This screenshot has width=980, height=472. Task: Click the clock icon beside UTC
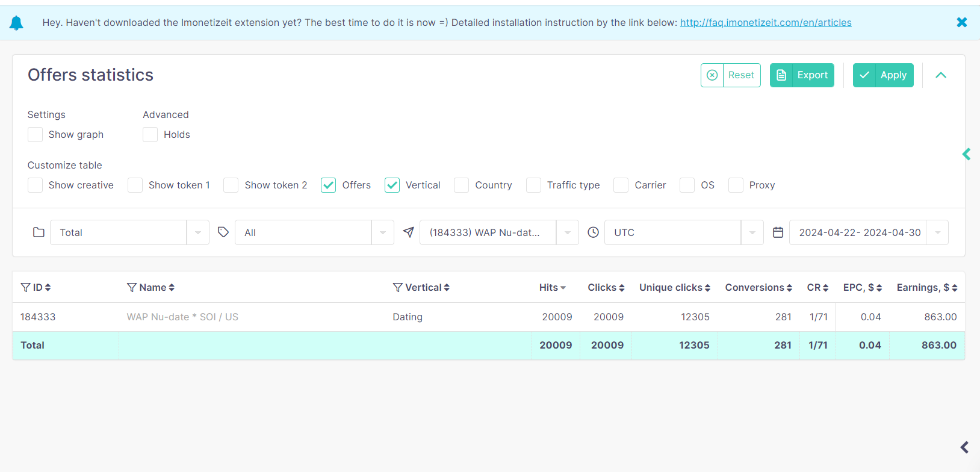pyautogui.click(x=593, y=232)
